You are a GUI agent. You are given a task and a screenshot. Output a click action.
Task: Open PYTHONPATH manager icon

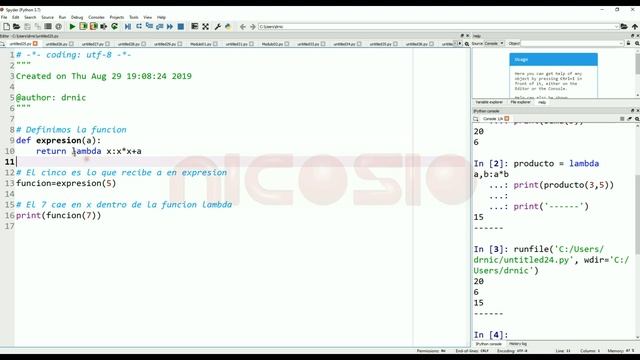(x=228, y=27)
